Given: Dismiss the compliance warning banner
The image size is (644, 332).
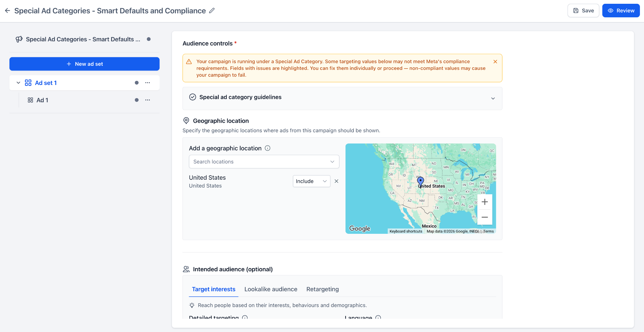Looking at the screenshot, I should 495,62.
